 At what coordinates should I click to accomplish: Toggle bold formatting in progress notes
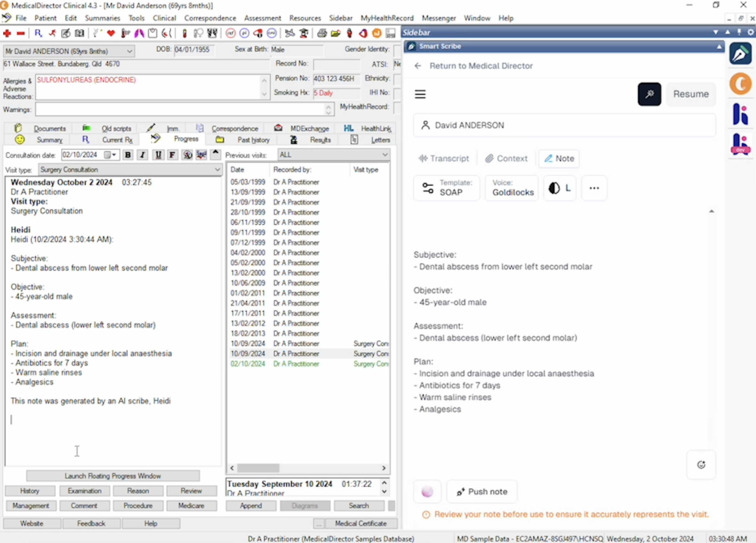coord(128,155)
